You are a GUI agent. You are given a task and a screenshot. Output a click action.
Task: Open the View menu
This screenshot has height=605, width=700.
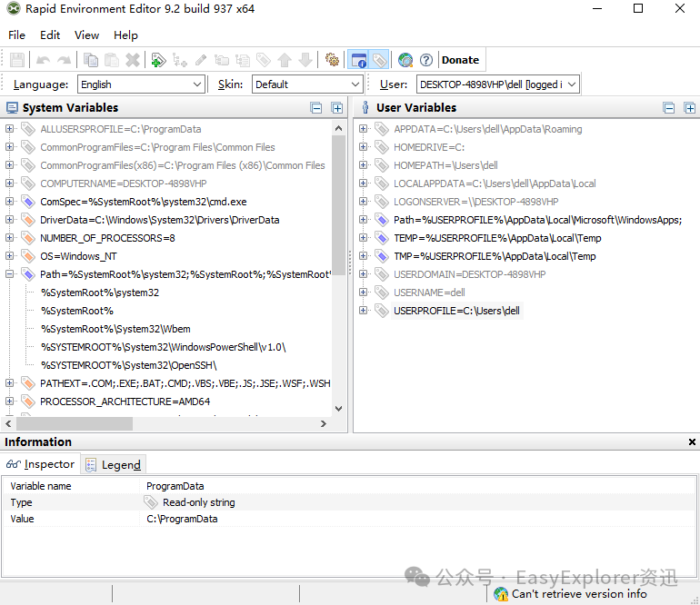tap(86, 35)
